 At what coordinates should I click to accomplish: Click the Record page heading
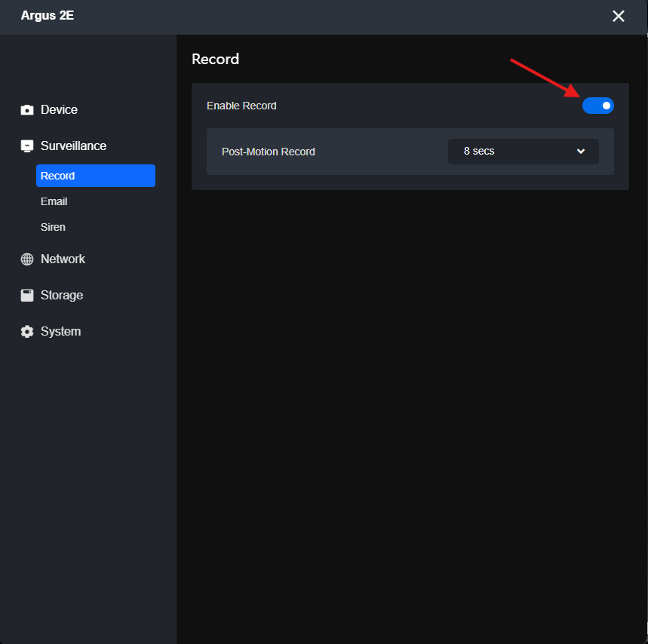[x=215, y=59]
